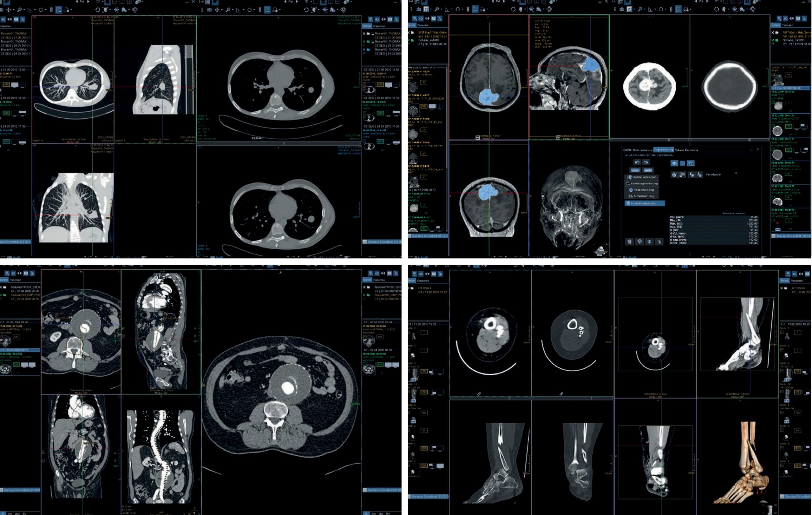Click the floppy-disk save icon in Segmentierung dialog
This screenshot has height=515, width=812.
point(650,242)
